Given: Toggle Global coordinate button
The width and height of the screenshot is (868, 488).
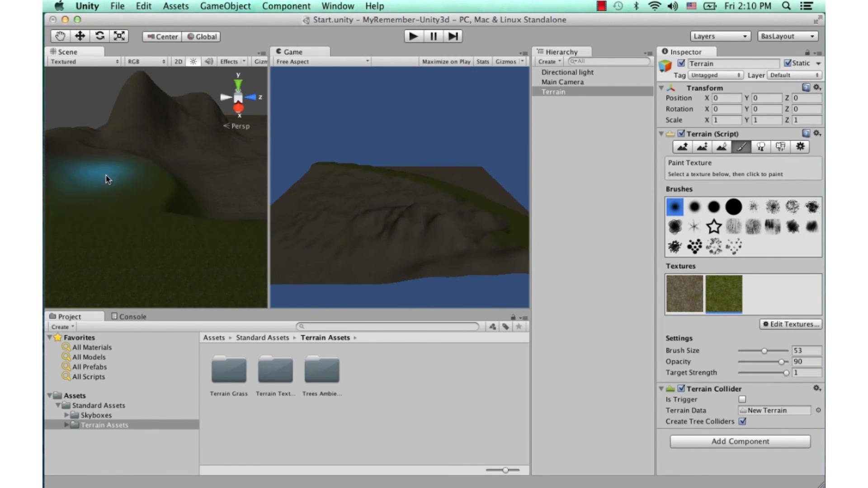Looking at the screenshot, I should coord(202,37).
